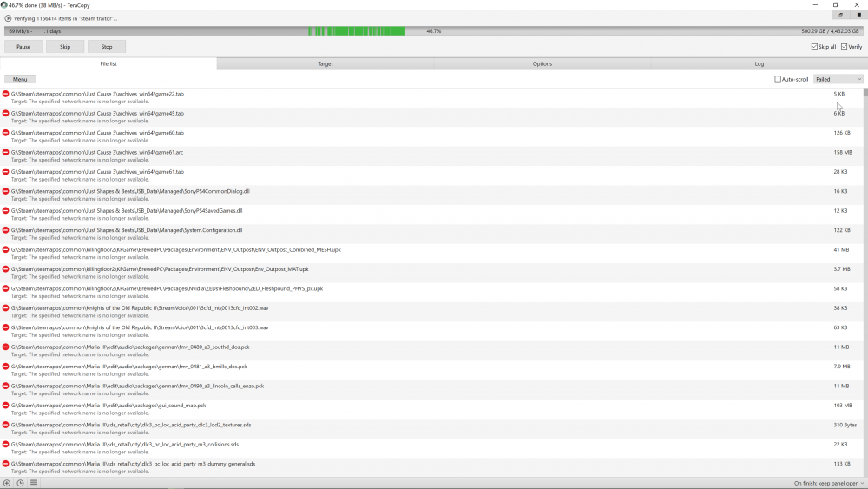Click the failed icon for dlc3_lod2_textures.sds
868x489 pixels.
[5, 425]
